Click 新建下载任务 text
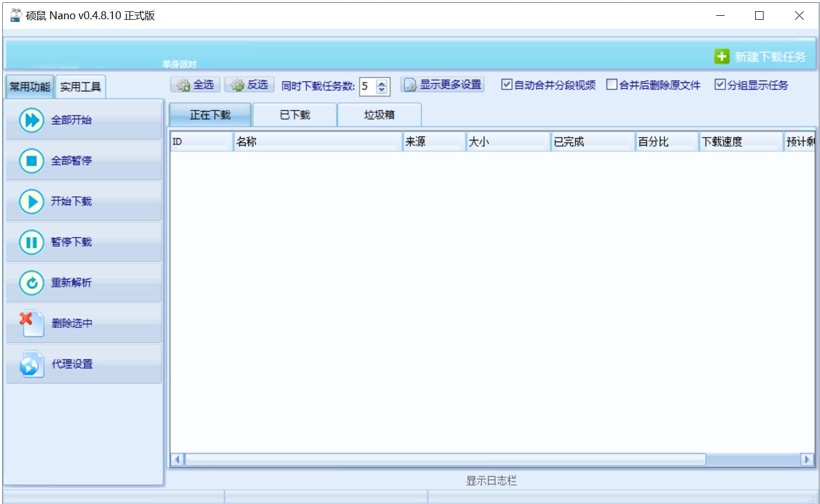This screenshot has width=820, height=504. (770, 56)
